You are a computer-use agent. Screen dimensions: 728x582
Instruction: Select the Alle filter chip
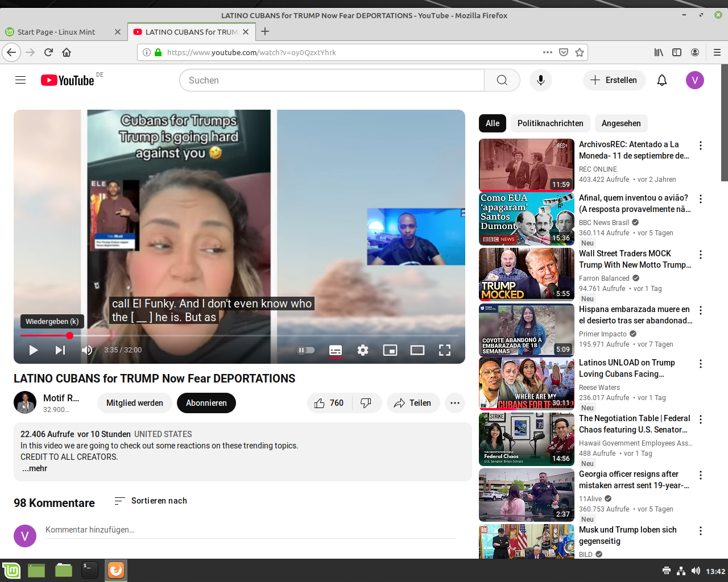[x=493, y=123]
